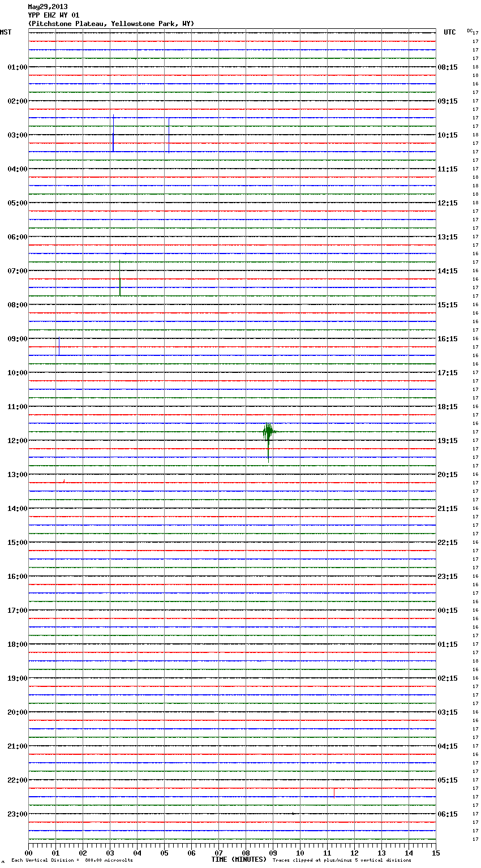
Task: Select the 02:00 MST time label
Action: pyautogui.click(x=18, y=101)
